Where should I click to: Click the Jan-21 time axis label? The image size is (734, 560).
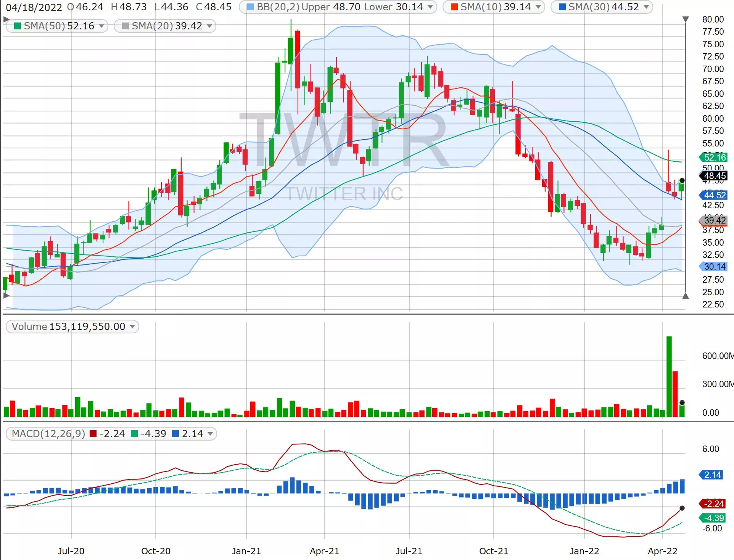click(246, 551)
